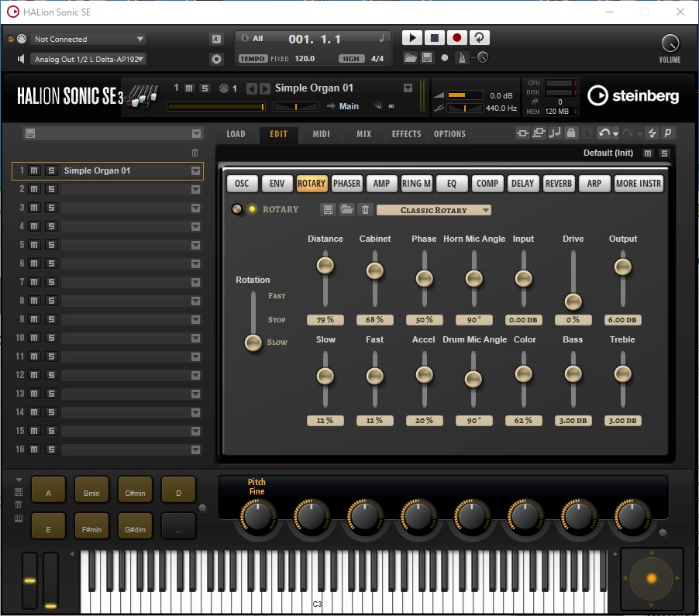The height and width of the screenshot is (616, 699).
Task: Solo slot 8 in the slot rack
Action: [x=51, y=301]
